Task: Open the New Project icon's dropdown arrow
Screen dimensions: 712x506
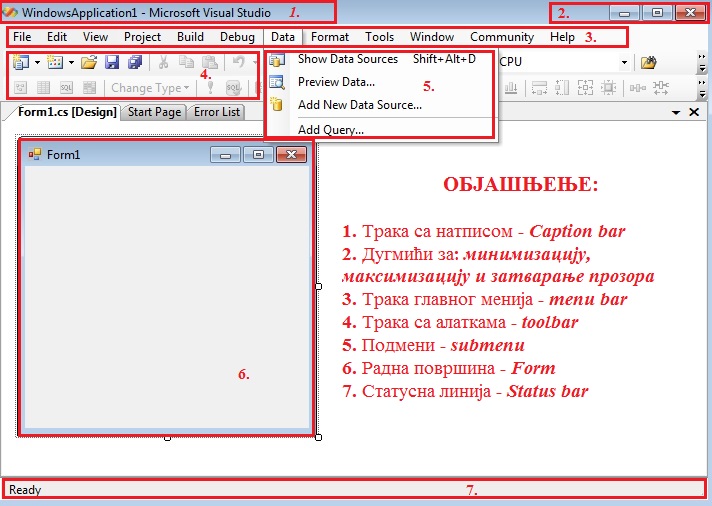Action: point(37,63)
